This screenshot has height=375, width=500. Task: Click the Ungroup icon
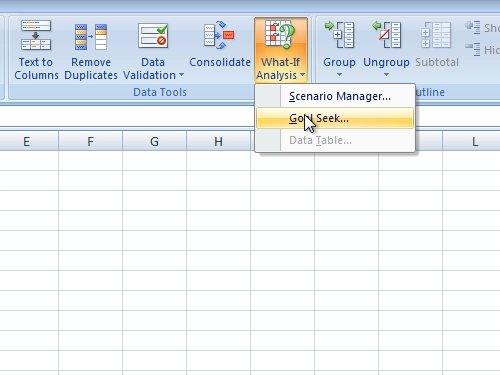[387, 35]
